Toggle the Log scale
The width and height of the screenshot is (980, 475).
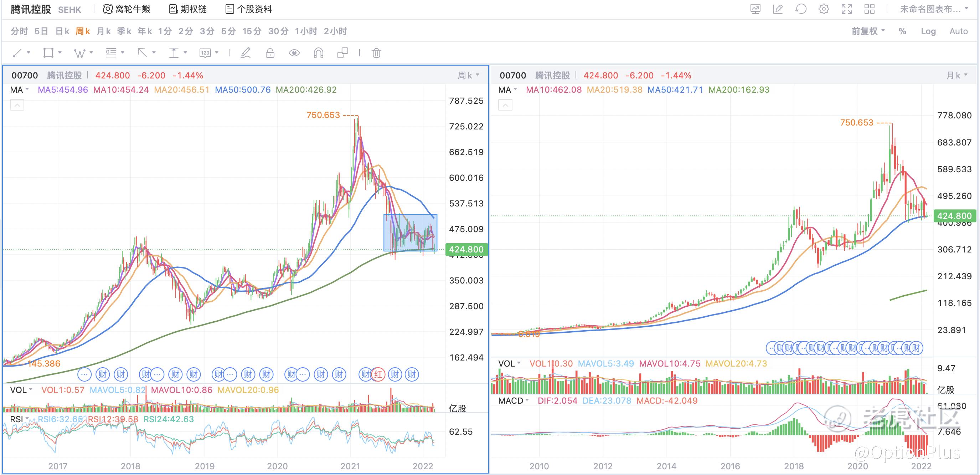click(928, 31)
